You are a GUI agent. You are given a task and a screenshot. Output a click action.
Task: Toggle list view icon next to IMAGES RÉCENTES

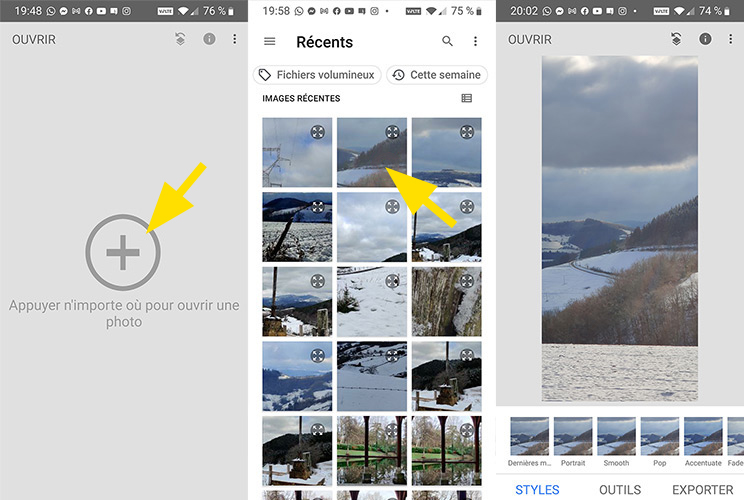[x=466, y=98]
